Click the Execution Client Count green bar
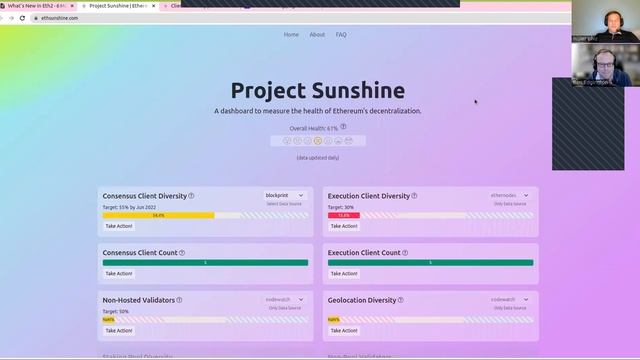Viewport: 640px width, 360px height. tap(431, 263)
